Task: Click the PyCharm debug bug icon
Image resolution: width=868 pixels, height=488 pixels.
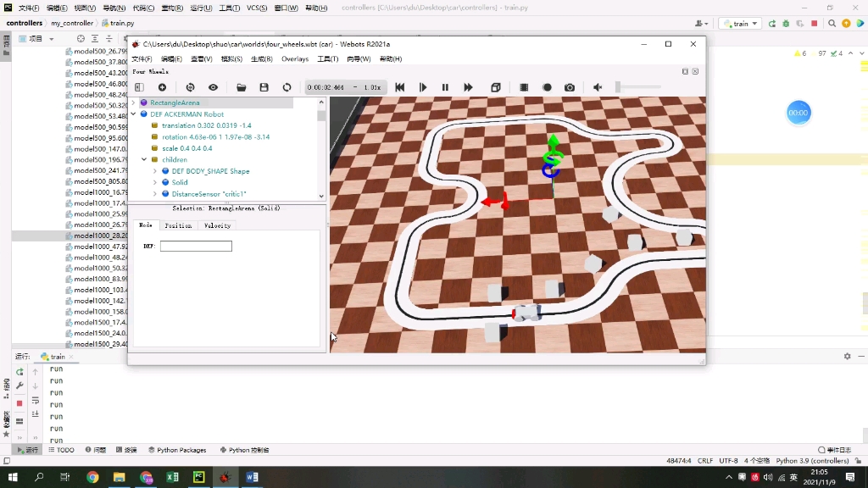Action: pos(786,23)
